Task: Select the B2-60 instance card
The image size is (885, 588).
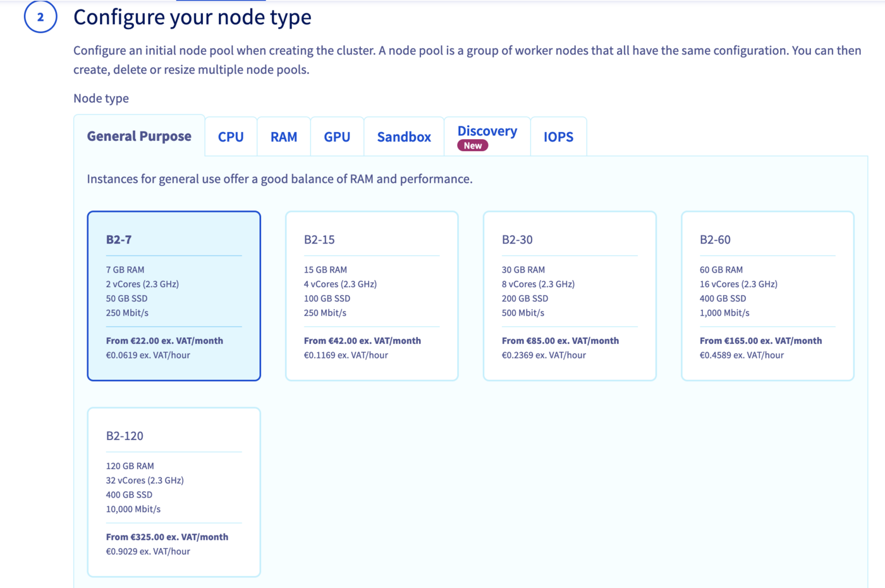Action: point(767,295)
